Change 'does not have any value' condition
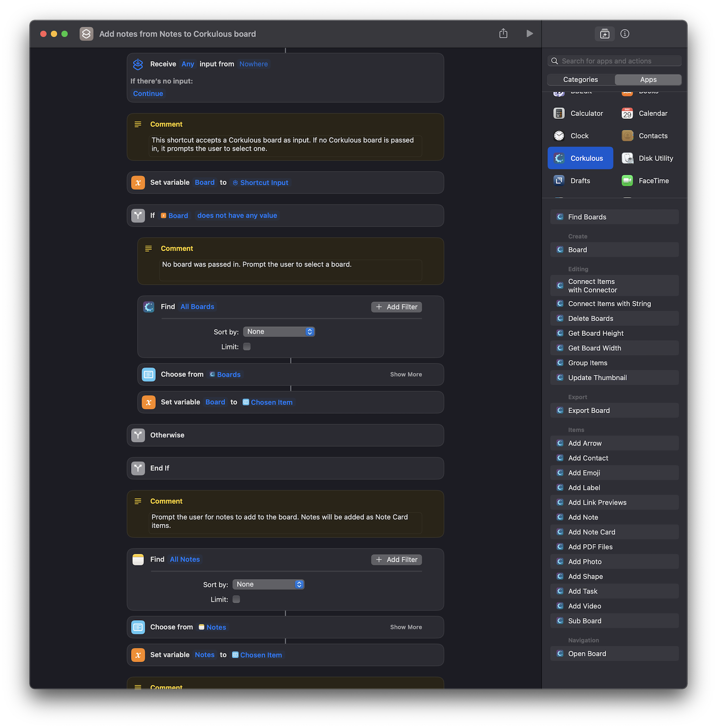The height and width of the screenshot is (728, 717). (x=237, y=215)
